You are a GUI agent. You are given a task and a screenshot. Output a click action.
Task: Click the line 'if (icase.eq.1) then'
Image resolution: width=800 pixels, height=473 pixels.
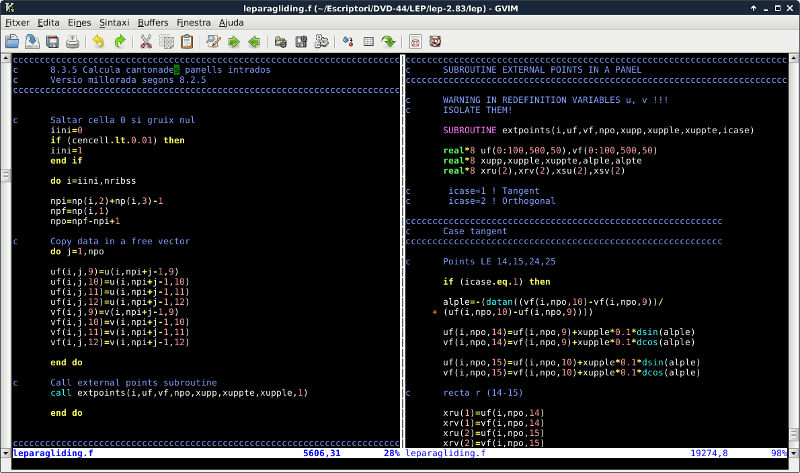point(496,282)
